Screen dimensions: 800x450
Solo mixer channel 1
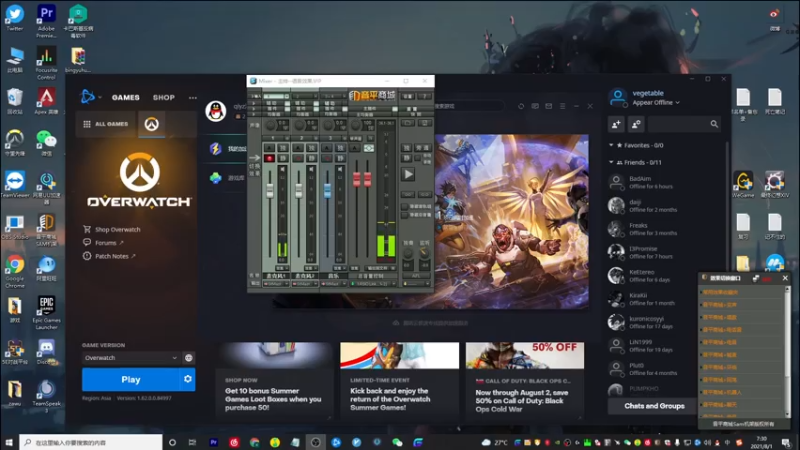pos(282,148)
